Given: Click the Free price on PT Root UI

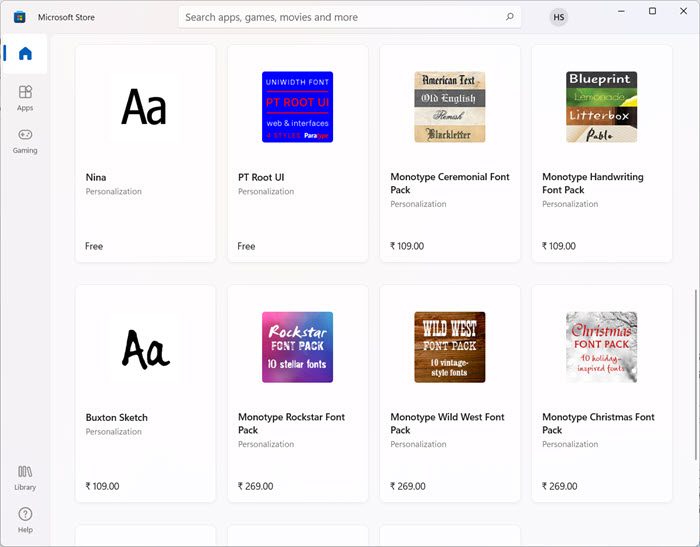Looking at the screenshot, I should pos(246,246).
